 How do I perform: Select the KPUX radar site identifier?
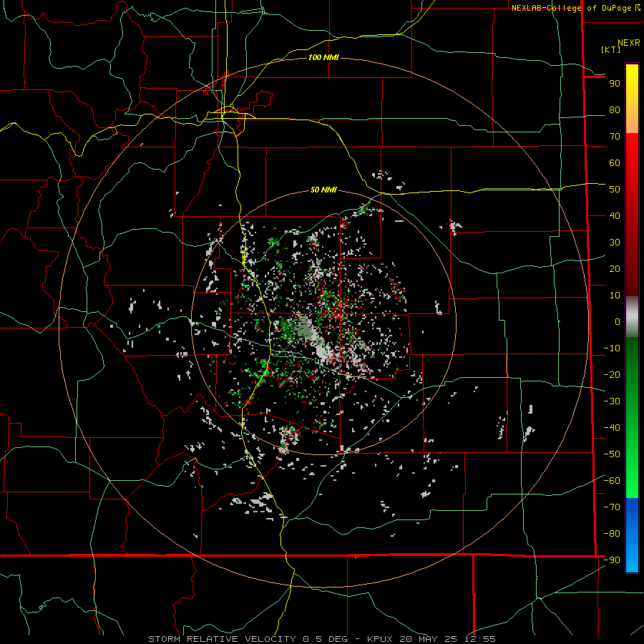(380, 639)
